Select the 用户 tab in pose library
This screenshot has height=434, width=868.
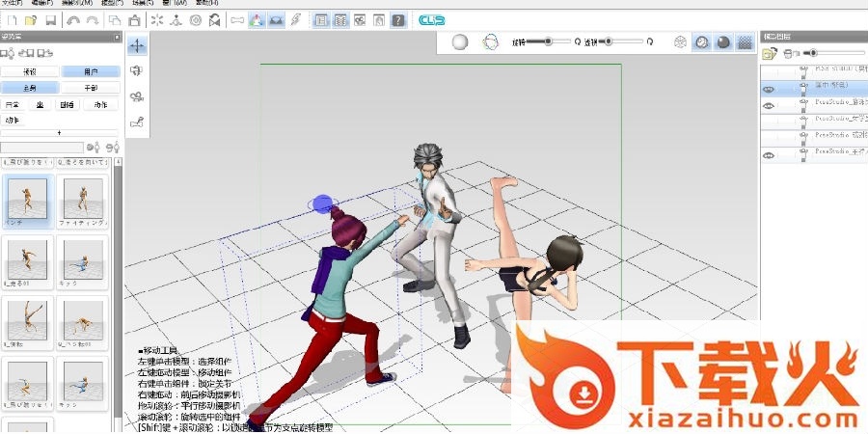(91, 71)
